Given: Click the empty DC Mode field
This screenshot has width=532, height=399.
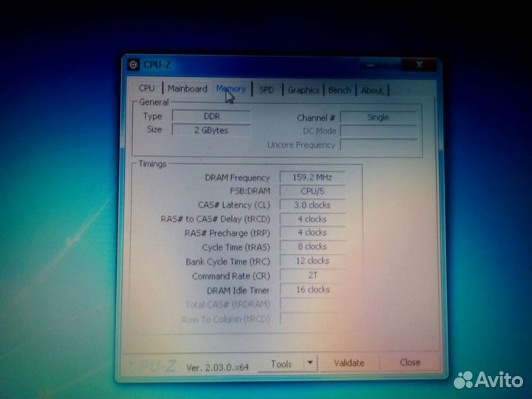Looking at the screenshot, I should point(378,131).
